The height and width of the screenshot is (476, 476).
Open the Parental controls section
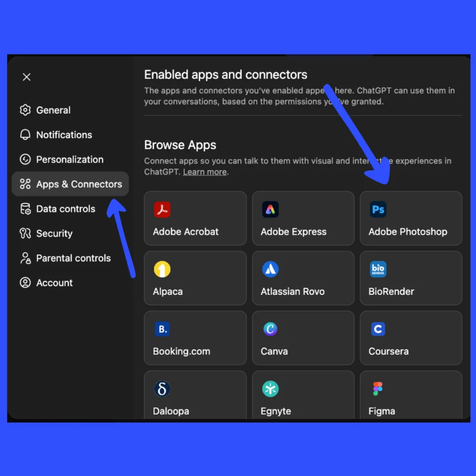(x=73, y=258)
